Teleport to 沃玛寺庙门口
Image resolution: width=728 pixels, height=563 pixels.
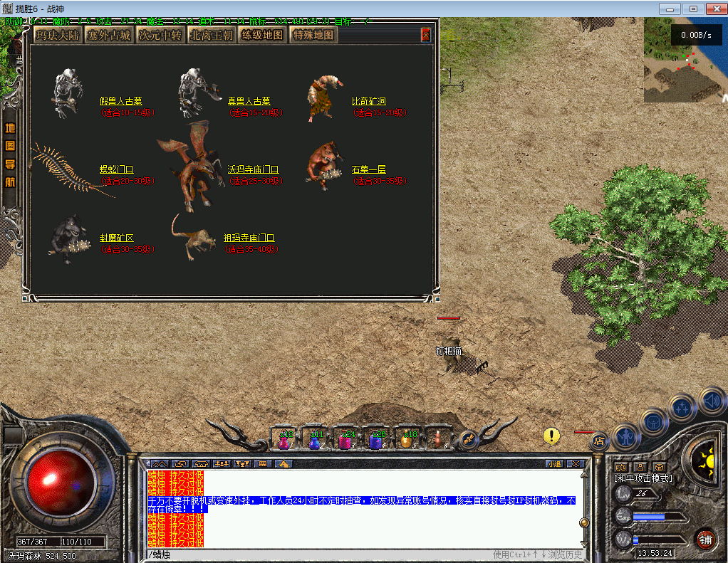[x=253, y=169]
